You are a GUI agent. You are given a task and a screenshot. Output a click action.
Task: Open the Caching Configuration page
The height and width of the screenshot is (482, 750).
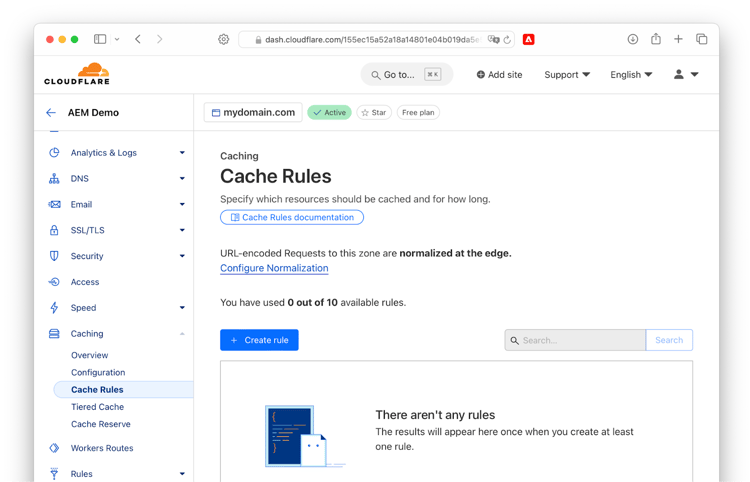pyautogui.click(x=98, y=372)
